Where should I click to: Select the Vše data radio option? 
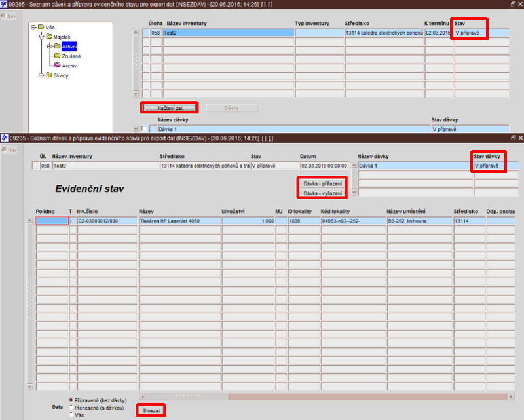click(71, 415)
